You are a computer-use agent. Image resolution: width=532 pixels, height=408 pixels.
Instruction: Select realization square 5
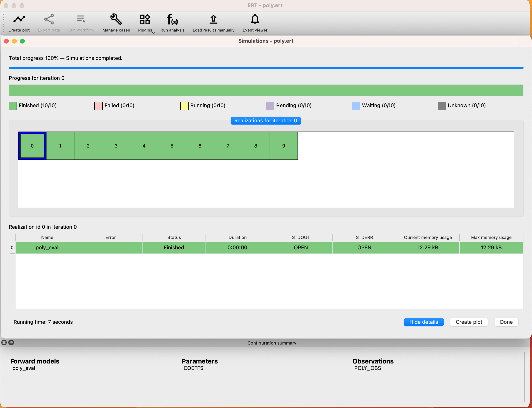tap(172, 146)
